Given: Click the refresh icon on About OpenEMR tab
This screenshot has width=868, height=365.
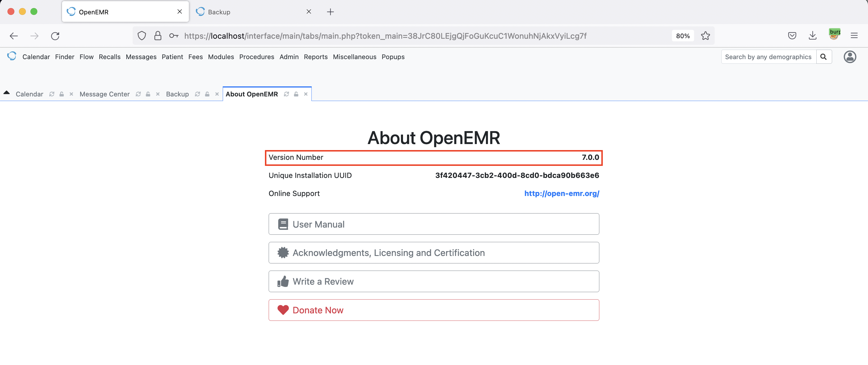Looking at the screenshot, I should (286, 94).
